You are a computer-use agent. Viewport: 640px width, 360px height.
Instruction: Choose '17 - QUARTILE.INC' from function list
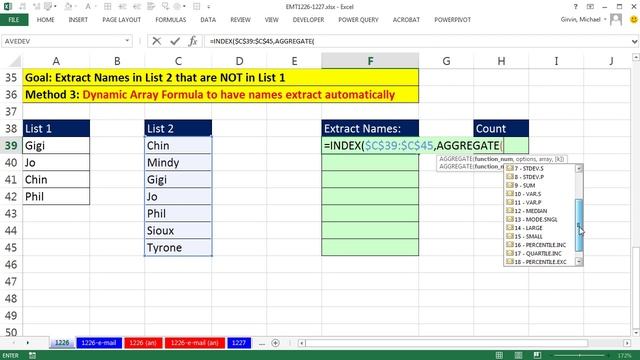[x=539, y=253]
